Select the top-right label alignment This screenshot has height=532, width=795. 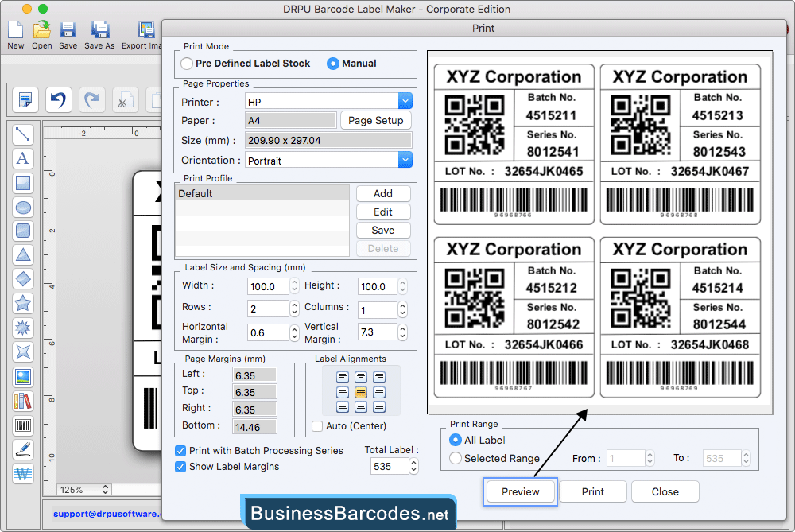(x=379, y=377)
